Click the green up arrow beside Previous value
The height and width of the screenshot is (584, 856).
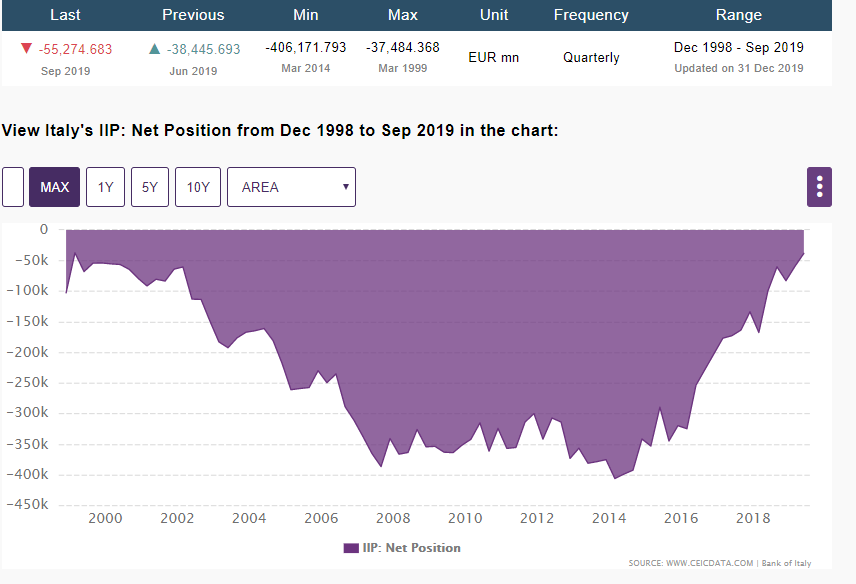pos(154,49)
